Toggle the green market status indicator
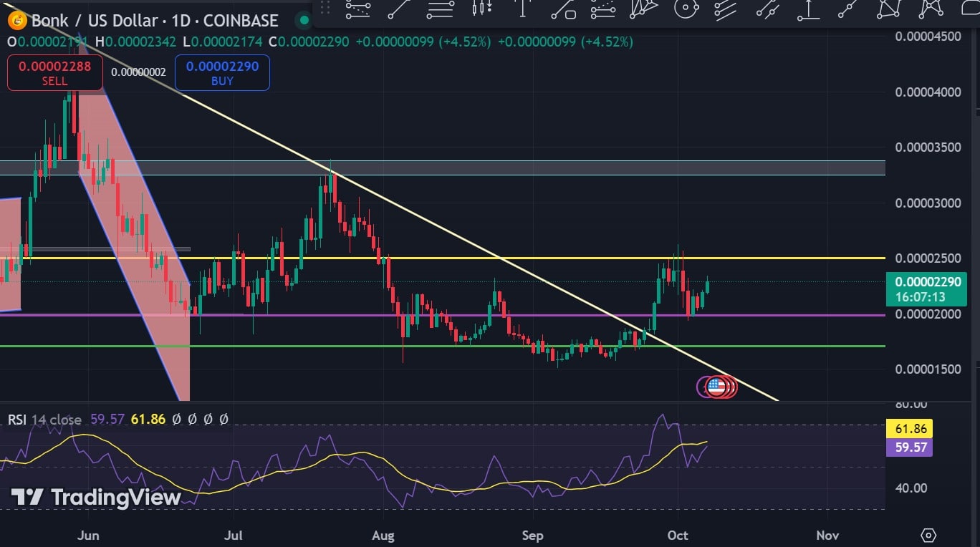Image resolution: width=980 pixels, height=547 pixels. 304,20
